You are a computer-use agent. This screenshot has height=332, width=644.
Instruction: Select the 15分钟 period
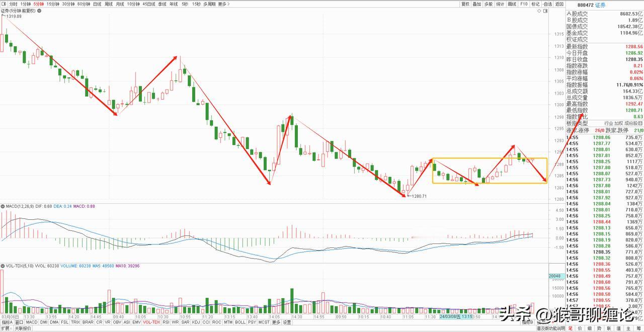pos(54,4)
